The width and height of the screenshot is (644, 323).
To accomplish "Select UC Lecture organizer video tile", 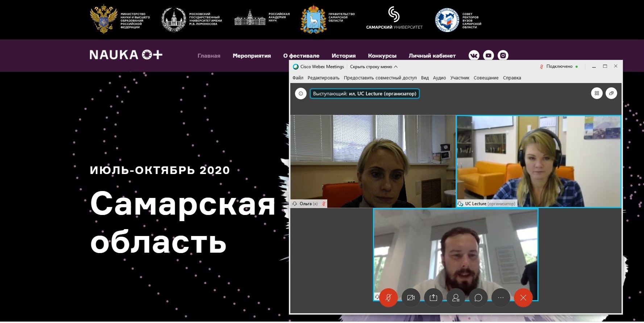I will tap(539, 161).
